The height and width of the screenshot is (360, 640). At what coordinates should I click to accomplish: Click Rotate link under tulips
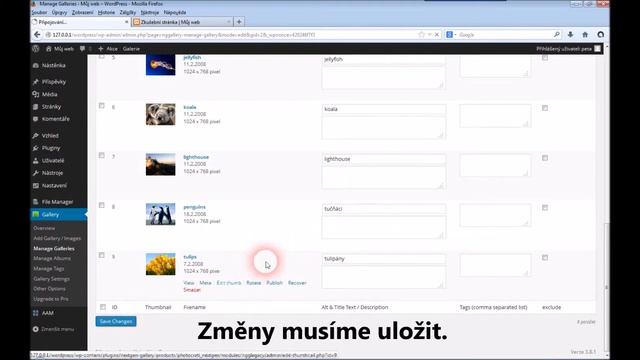[x=253, y=282]
